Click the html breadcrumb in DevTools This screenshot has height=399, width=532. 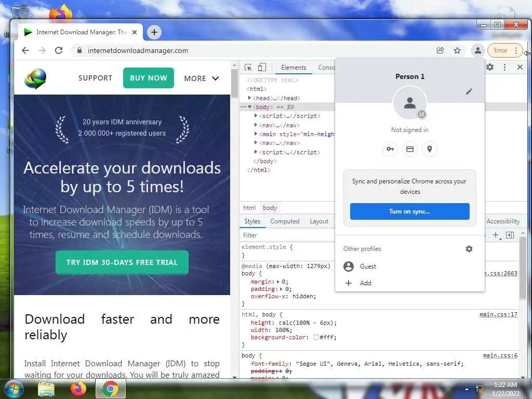click(249, 208)
